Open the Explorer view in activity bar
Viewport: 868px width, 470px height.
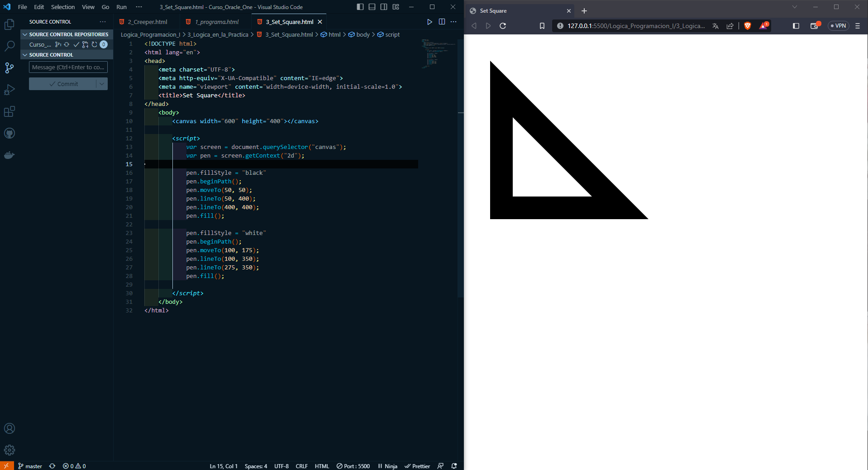tap(9, 24)
